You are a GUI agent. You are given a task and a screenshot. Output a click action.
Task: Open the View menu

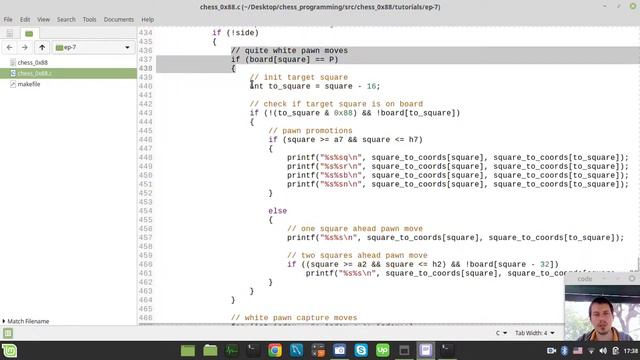tap(43, 19)
